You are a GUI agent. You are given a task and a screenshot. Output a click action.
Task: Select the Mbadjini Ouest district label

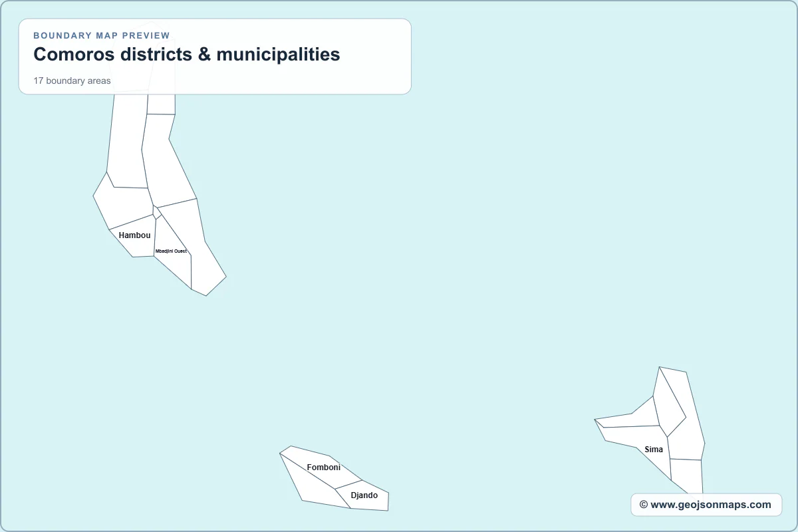tap(171, 251)
